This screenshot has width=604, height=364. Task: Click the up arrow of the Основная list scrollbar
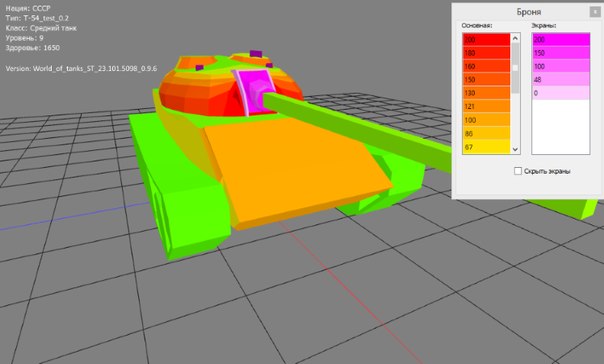click(515, 38)
